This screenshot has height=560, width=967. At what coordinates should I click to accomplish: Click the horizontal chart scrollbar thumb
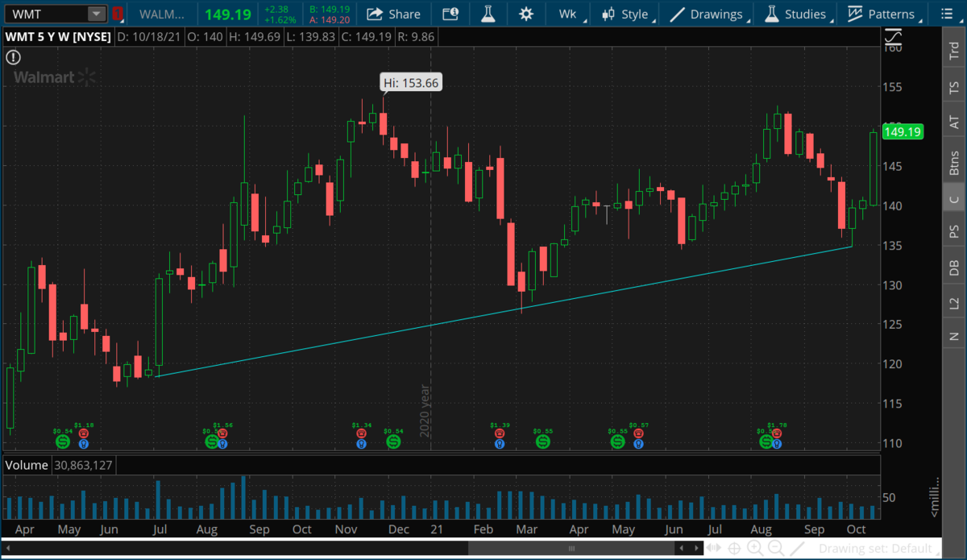pos(571,549)
